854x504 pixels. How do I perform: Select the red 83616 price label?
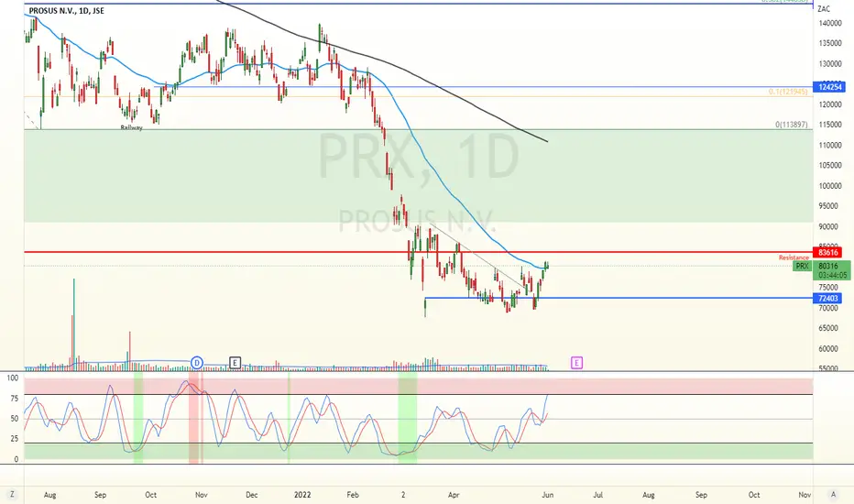point(827,252)
